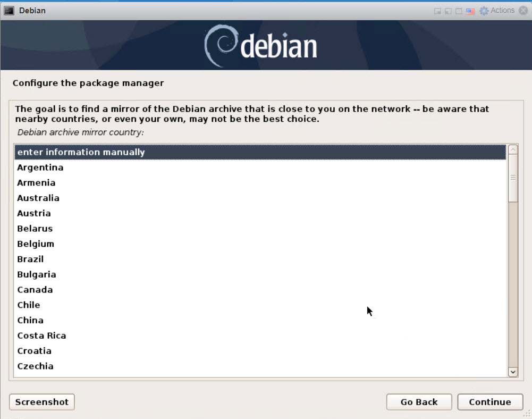
Task: Click the scrollbar down arrow
Action: (x=513, y=372)
